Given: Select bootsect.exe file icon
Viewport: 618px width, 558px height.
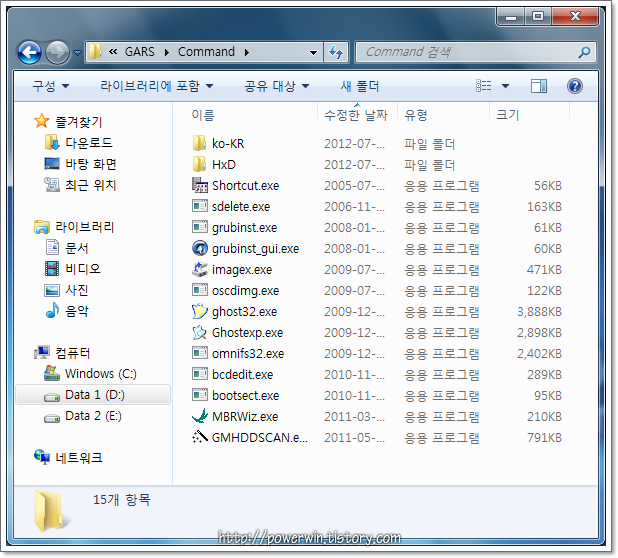Looking at the screenshot, I should [x=199, y=394].
